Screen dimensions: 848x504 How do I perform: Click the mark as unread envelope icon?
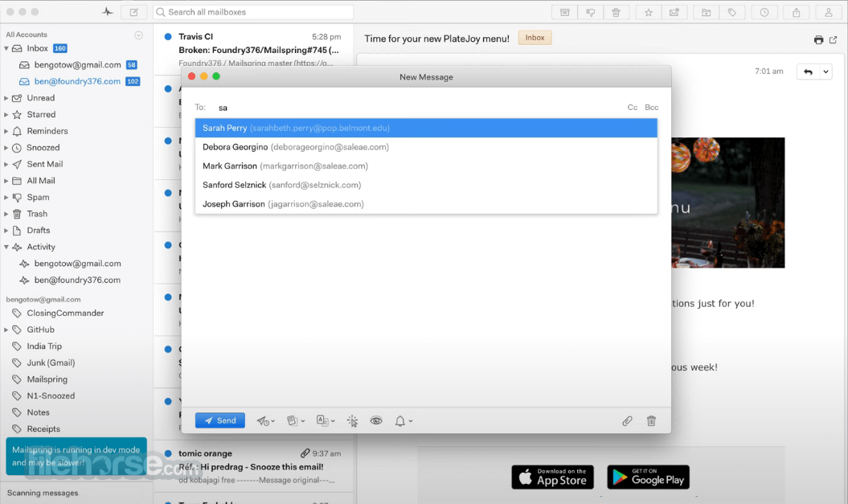[674, 12]
